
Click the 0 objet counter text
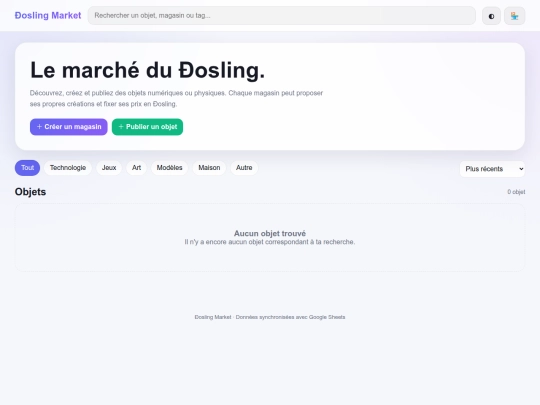point(516,192)
